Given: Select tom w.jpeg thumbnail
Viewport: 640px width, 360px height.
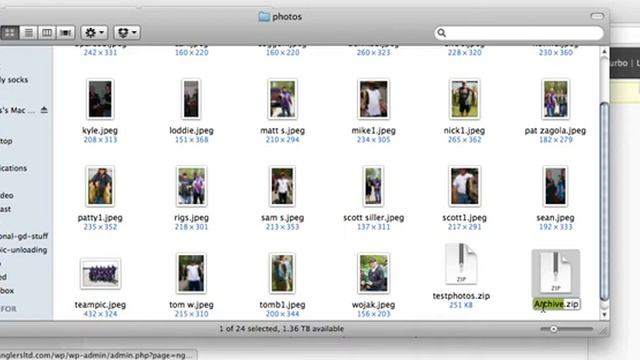Looking at the screenshot, I should coord(191,273).
